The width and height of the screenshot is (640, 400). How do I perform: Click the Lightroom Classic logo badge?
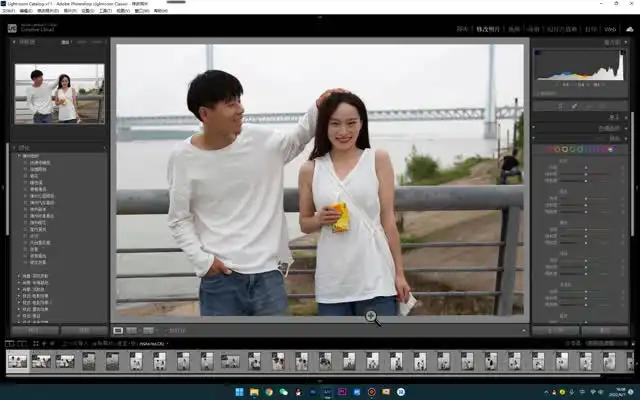point(12,27)
